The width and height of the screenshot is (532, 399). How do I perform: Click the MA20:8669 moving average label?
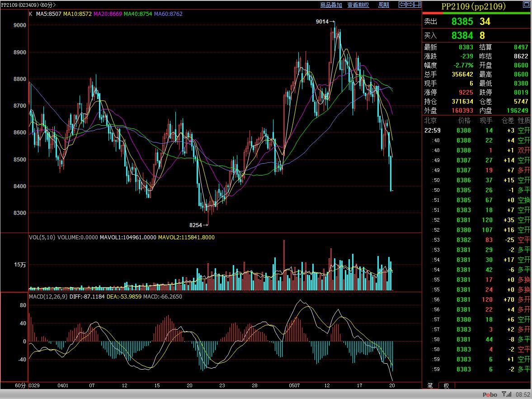tap(108, 14)
